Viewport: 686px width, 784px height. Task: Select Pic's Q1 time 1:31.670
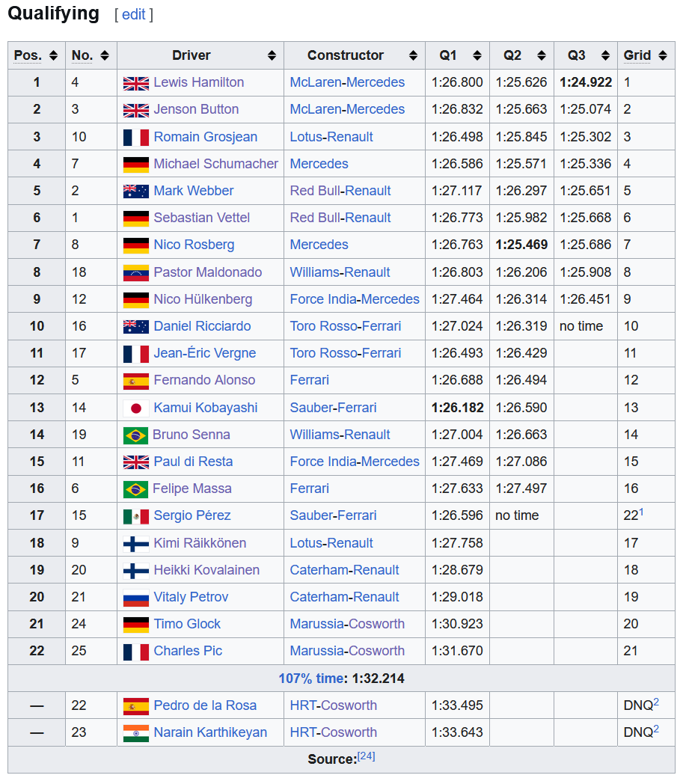457,651
